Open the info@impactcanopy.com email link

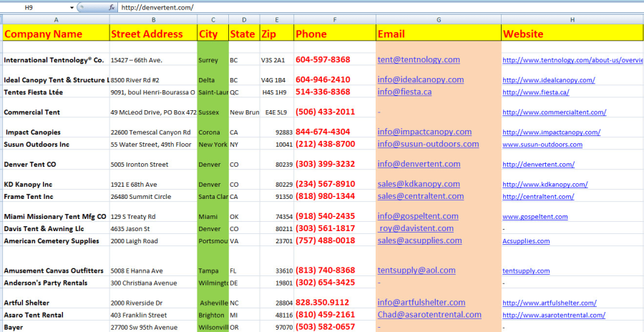point(424,132)
